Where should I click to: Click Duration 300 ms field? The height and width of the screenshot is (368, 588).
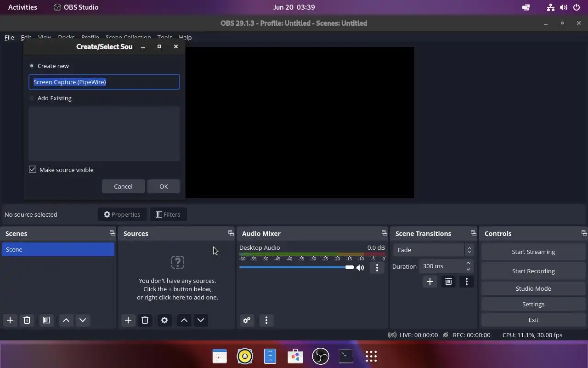click(x=446, y=266)
